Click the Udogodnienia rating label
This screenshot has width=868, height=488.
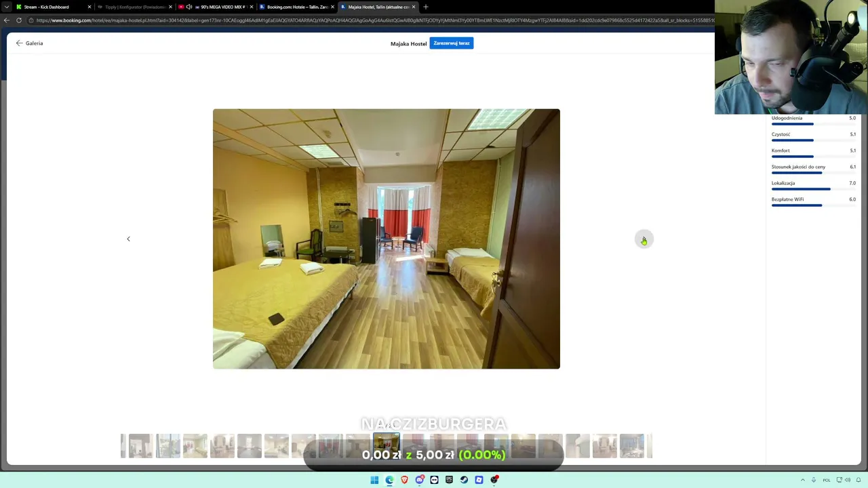tap(787, 118)
